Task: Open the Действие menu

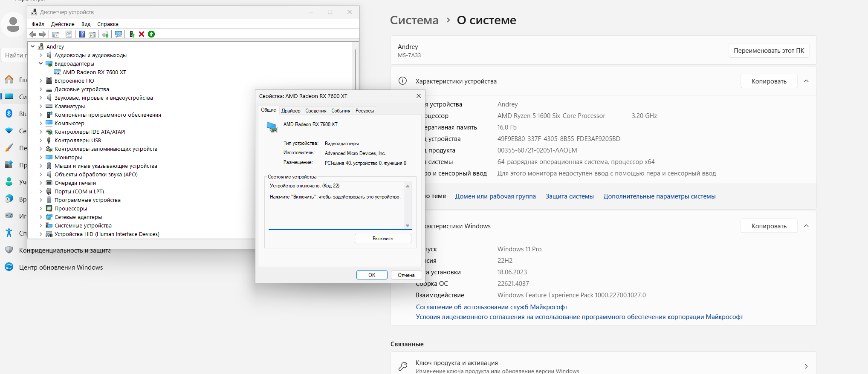Action: pos(63,24)
